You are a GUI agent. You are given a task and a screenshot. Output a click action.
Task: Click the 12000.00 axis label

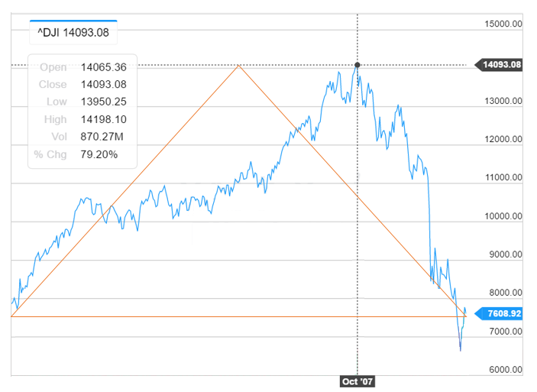tap(503, 139)
